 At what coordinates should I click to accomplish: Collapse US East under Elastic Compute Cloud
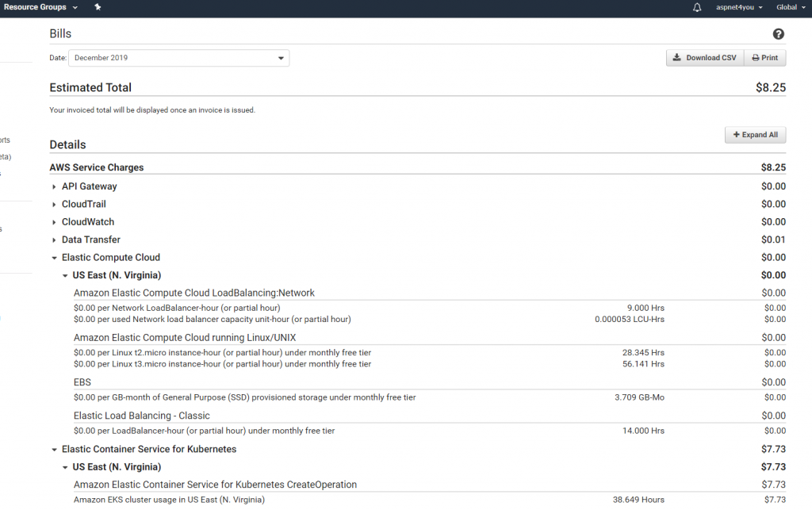tap(65, 275)
